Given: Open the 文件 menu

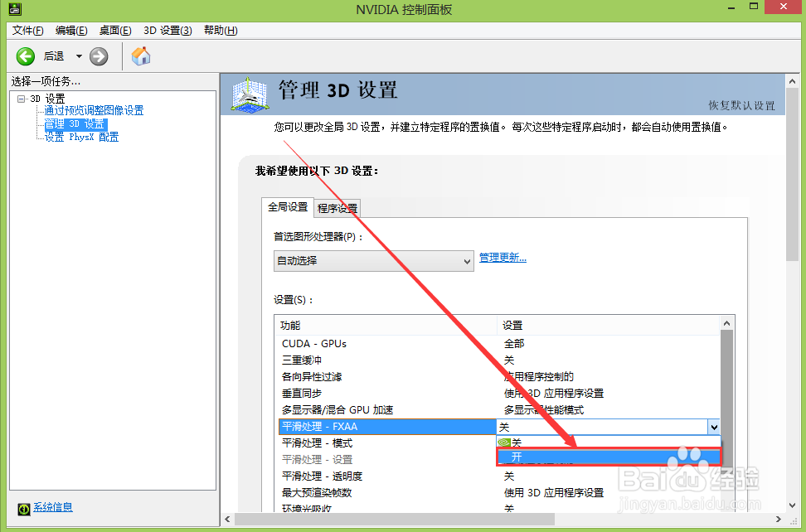Looking at the screenshot, I should pyautogui.click(x=26, y=30).
